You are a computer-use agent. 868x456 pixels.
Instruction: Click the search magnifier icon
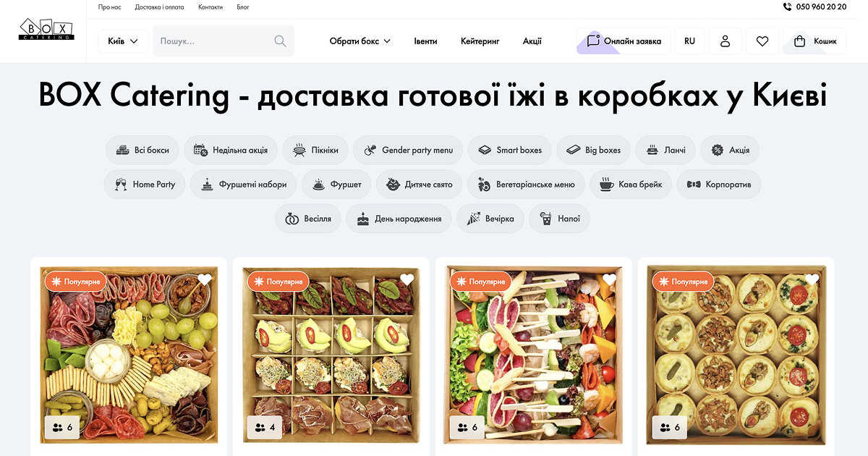(x=280, y=41)
